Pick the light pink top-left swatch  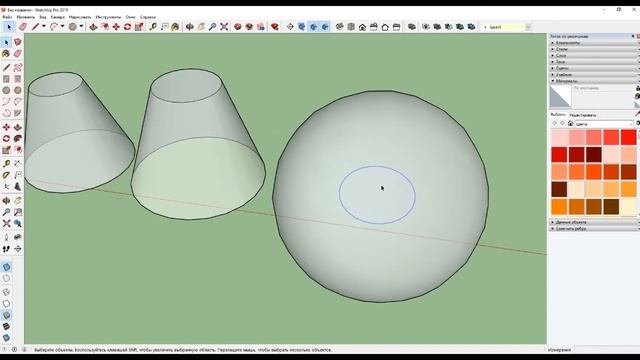click(x=559, y=137)
